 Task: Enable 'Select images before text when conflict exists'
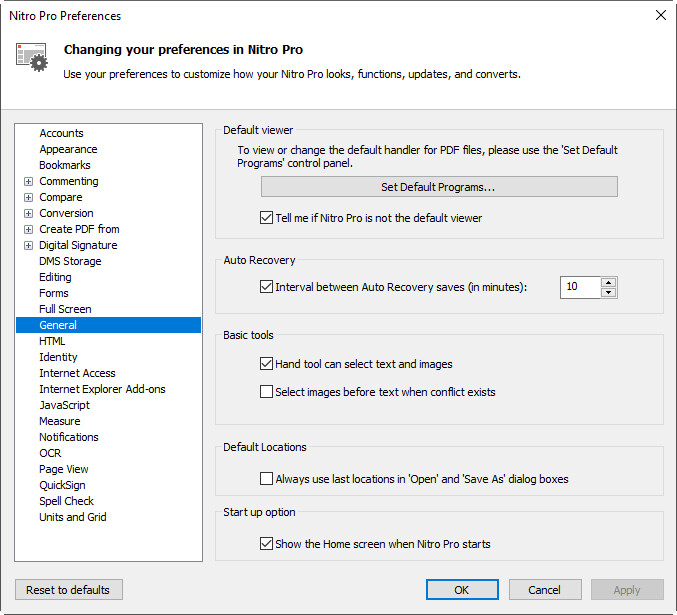pyautogui.click(x=267, y=392)
